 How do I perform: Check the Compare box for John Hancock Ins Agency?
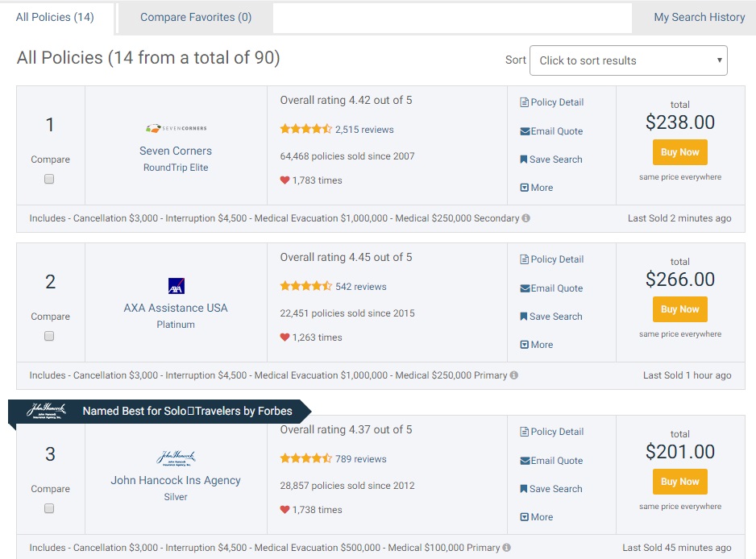click(49, 508)
